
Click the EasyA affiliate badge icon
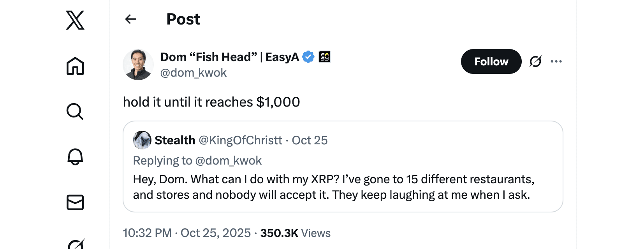pos(325,57)
